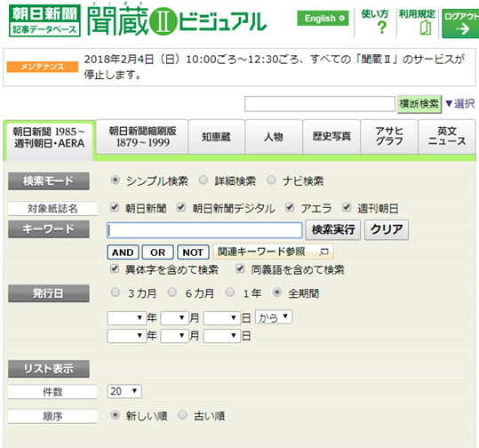
Task: Open 関連キーワード参照 reference
Action: (x=274, y=252)
